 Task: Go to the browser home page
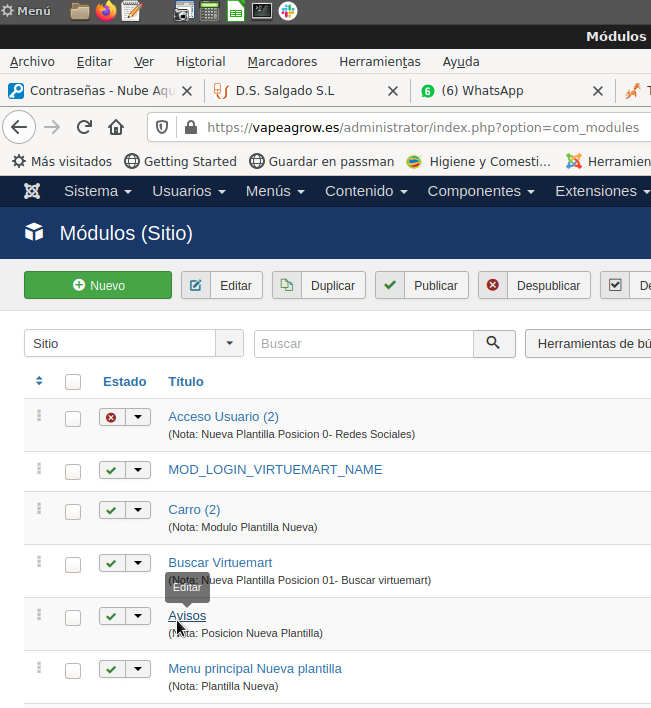point(116,127)
